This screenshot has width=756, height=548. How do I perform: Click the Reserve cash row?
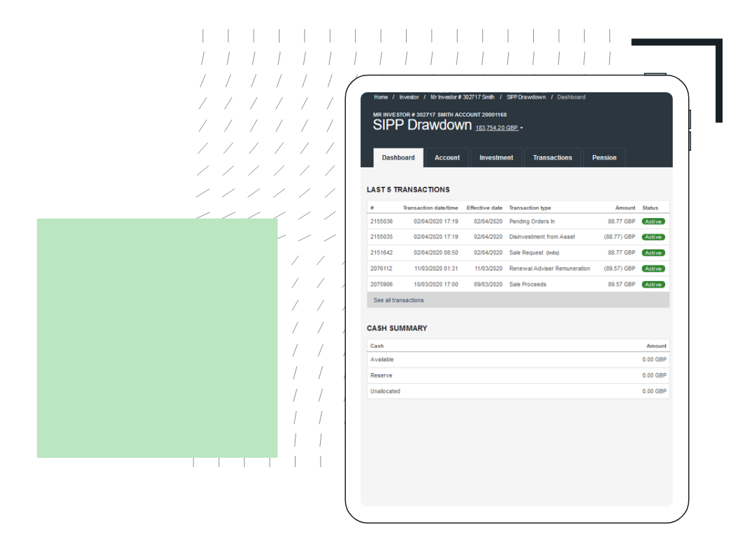coord(518,375)
